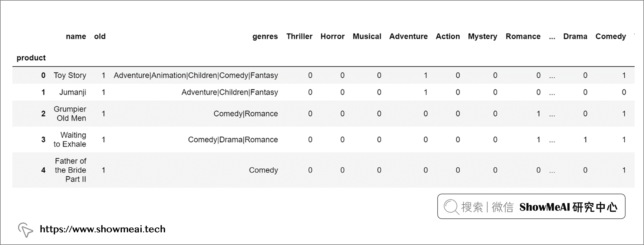644x245 pixels.
Task: Click the Musical value in Waiting to Exhale row
Action: point(379,140)
